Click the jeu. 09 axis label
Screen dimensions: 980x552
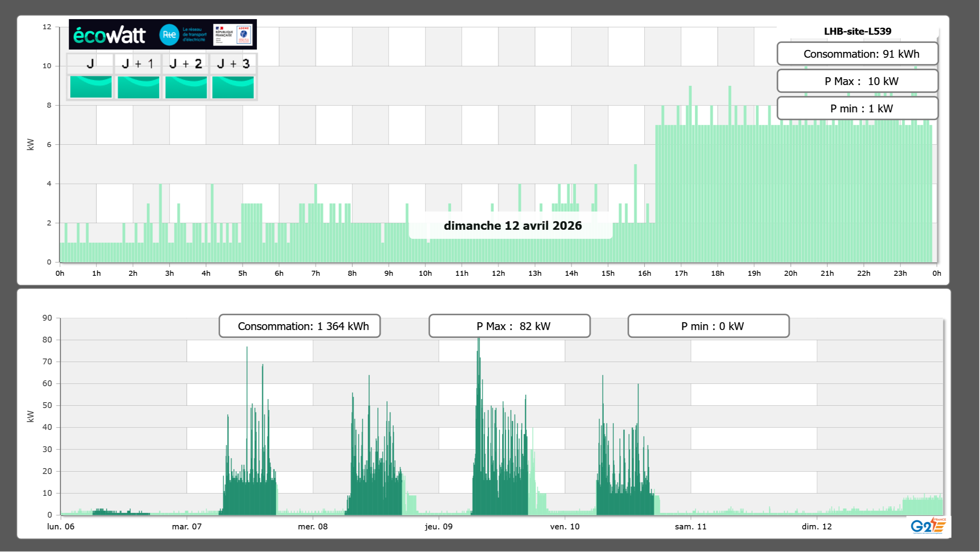[439, 527]
